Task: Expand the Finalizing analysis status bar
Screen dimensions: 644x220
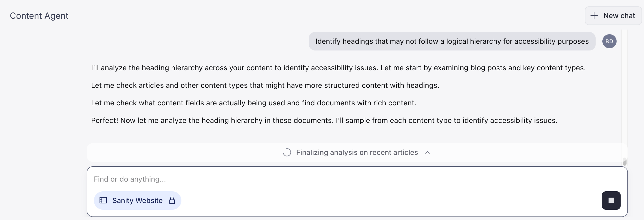Action: (357, 152)
